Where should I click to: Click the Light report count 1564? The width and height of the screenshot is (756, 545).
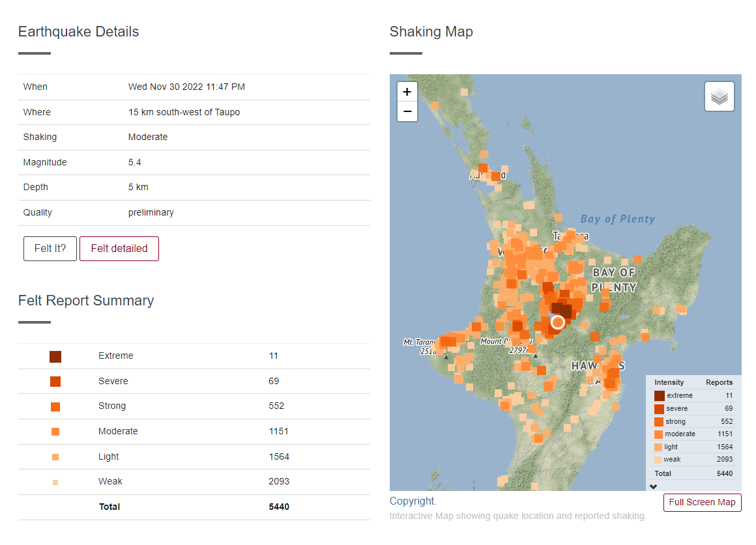tap(279, 456)
